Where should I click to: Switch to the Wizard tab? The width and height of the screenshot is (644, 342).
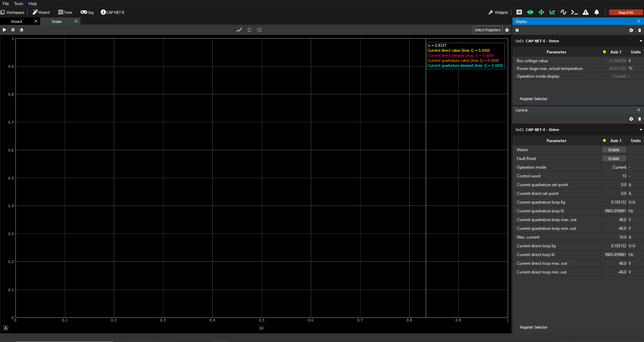click(x=16, y=22)
